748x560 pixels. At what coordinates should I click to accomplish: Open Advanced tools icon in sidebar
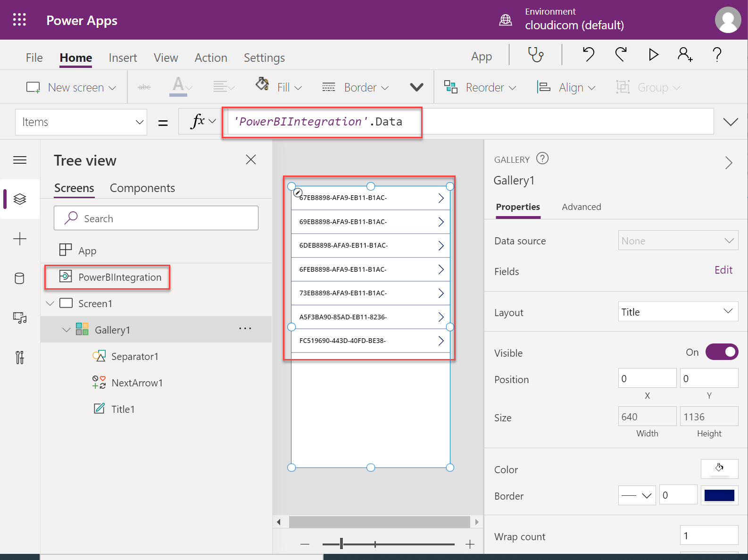click(x=20, y=358)
